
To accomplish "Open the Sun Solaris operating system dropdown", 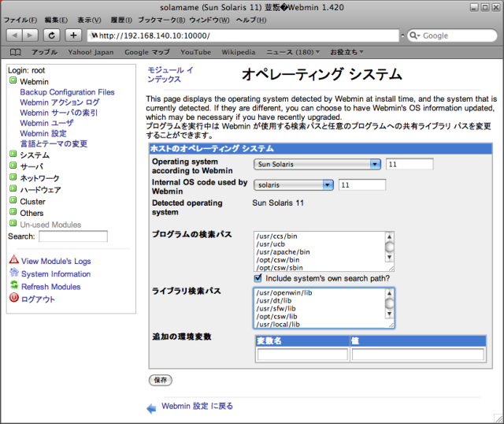I will [x=317, y=164].
